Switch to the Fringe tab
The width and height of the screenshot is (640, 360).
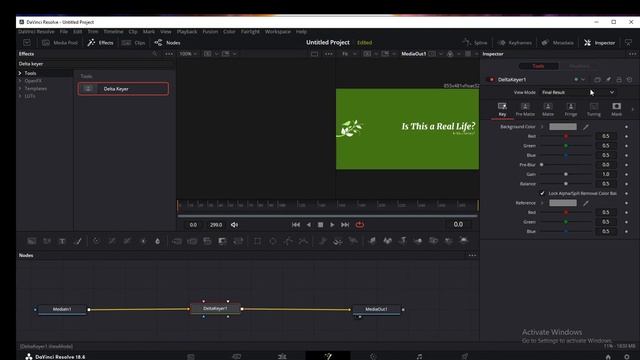[x=571, y=109]
